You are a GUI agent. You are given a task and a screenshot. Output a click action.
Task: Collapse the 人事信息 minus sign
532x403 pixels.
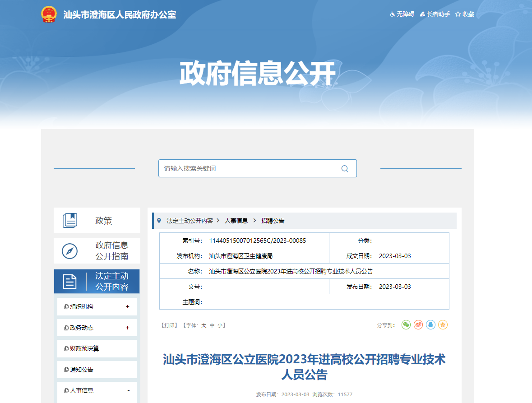[128, 391]
